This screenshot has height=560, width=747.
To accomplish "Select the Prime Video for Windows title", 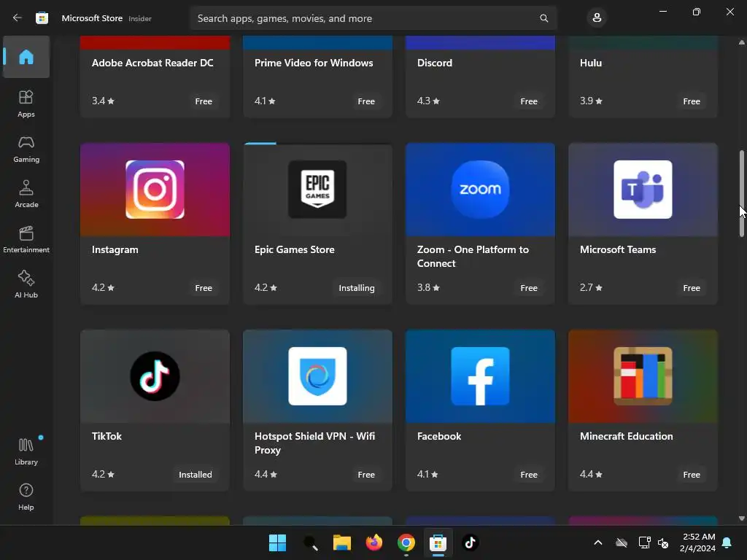I will (314, 63).
